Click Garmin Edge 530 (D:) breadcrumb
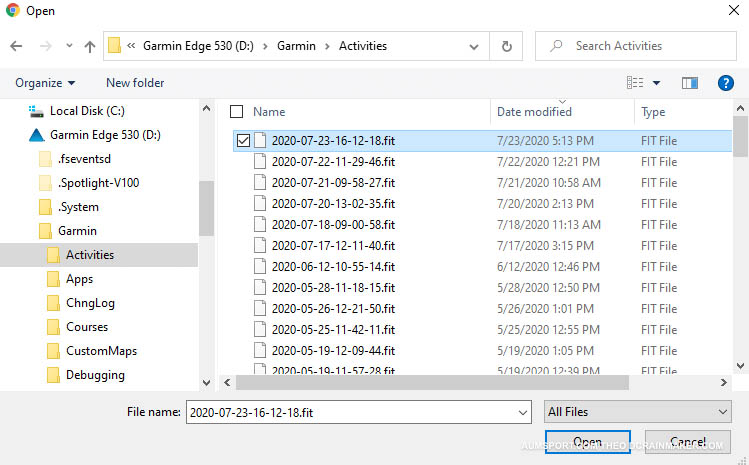The image size is (749, 465). click(x=198, y=46)
